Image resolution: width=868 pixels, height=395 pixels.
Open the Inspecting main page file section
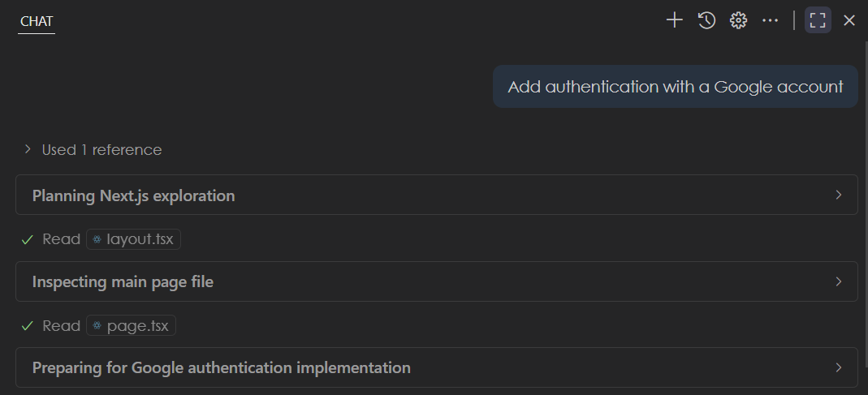point(123,282)
